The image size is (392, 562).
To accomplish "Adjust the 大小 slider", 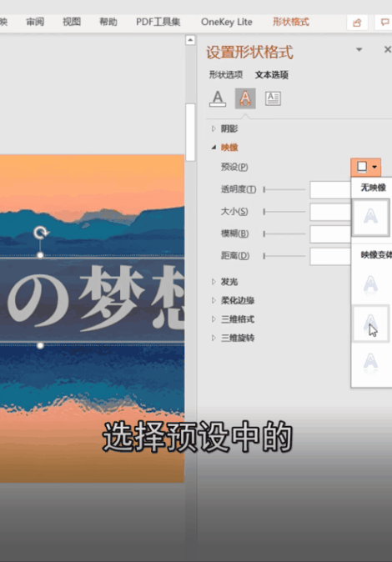I will pos(284,212).
